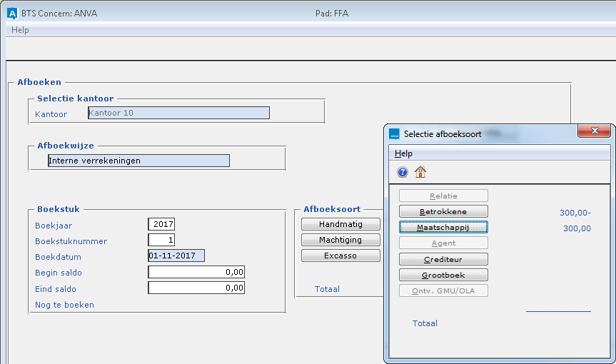The image size is (616, 364).
Task: Select Handmatig afboeksoort button
Action: (340, 224)
